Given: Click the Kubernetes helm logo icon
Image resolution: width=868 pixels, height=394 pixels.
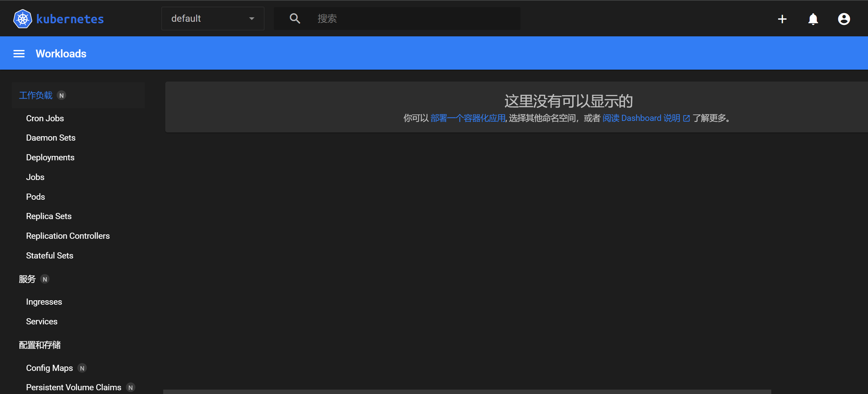Looking at the screenshot, I should pos(22,19).
